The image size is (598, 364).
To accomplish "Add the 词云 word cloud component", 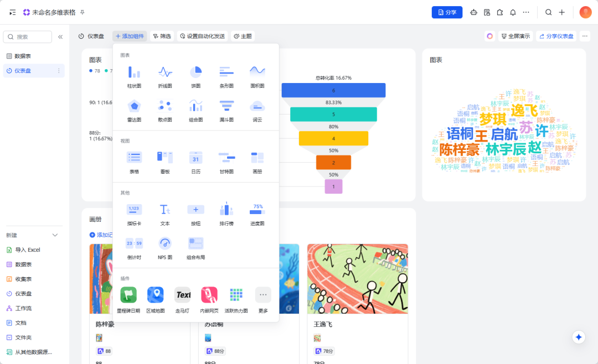I will pos(257,110).
